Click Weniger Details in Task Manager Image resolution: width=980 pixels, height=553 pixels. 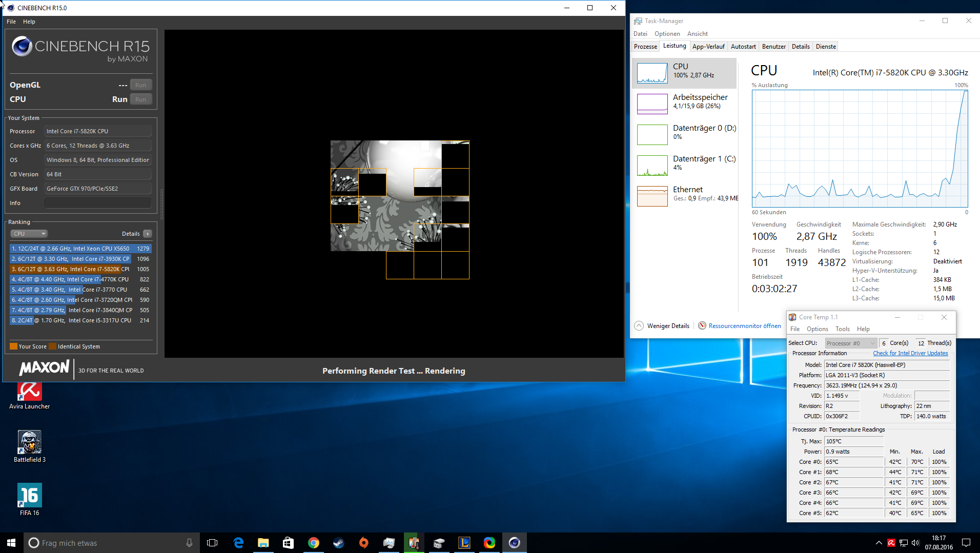[662, 326]
